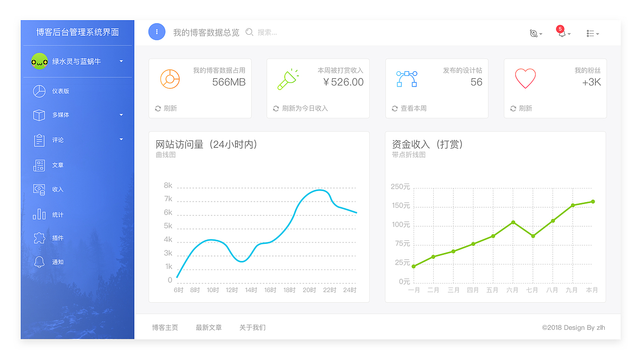
Task: Click the 搜索 search input field
Action: click(267, 32)
